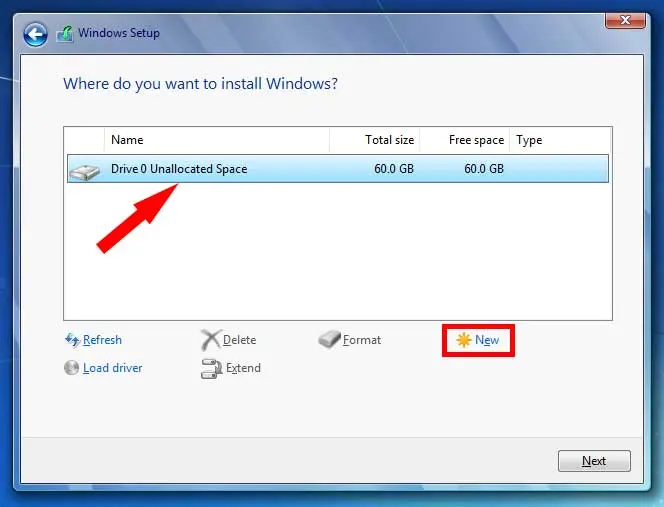Screen dimensions: 664x507
Task: Click the Windows Setup title icon
Action: 65,34
